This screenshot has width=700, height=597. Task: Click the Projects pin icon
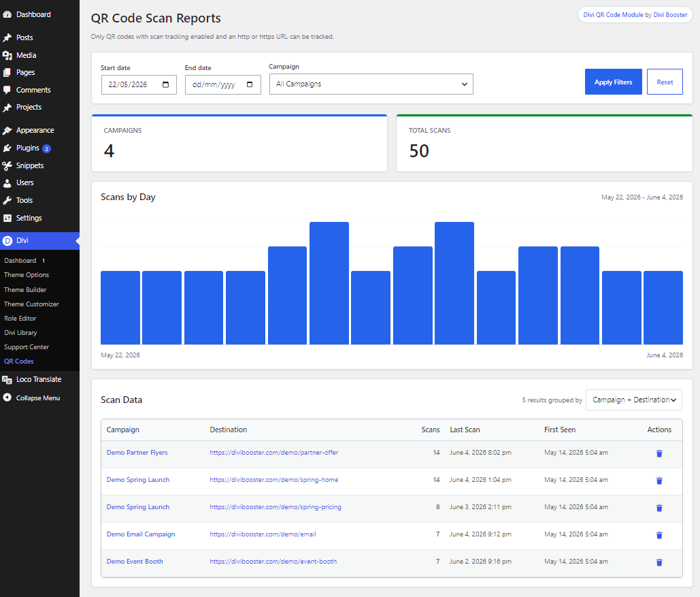[x=7, y=108]
